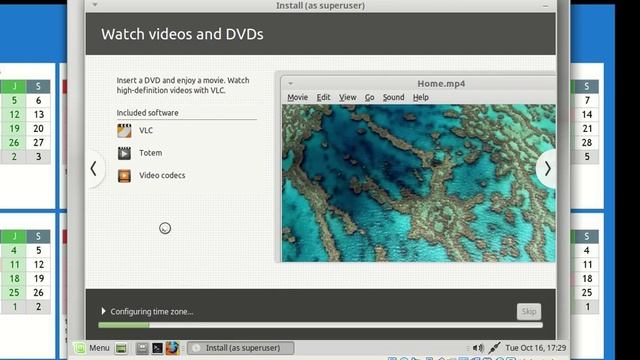This screenshot has width=640, height=360.
Task: Open the Go menu in Home.mp4 player
Action: pos(369,98)
